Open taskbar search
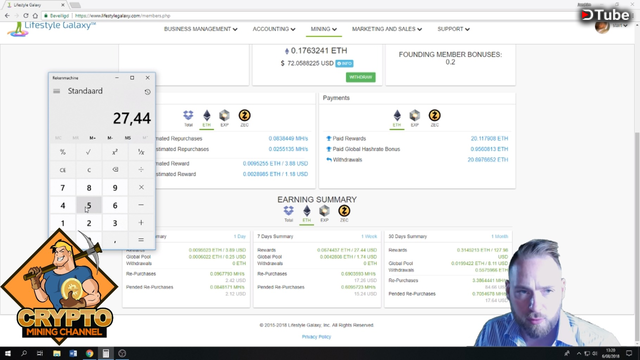The image size is (640, 360). point(24,353)
